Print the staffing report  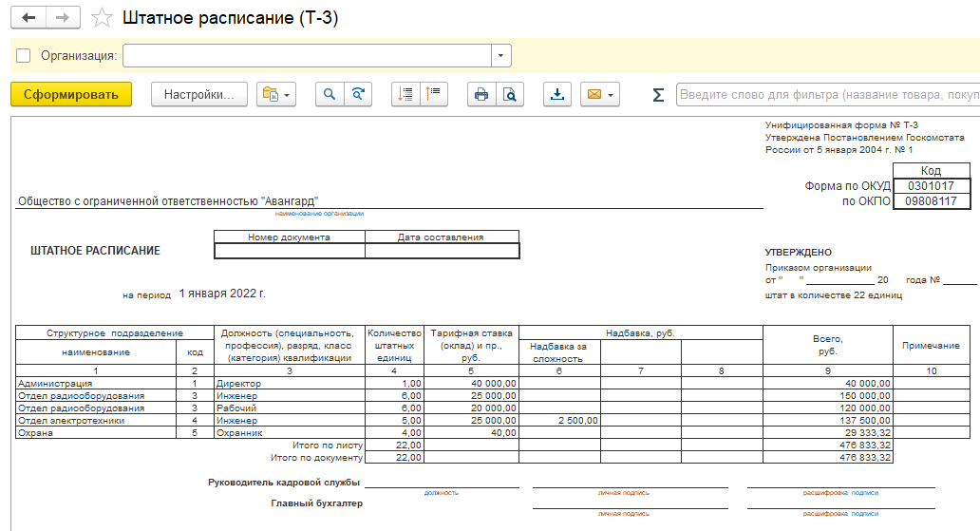(481, 94)
